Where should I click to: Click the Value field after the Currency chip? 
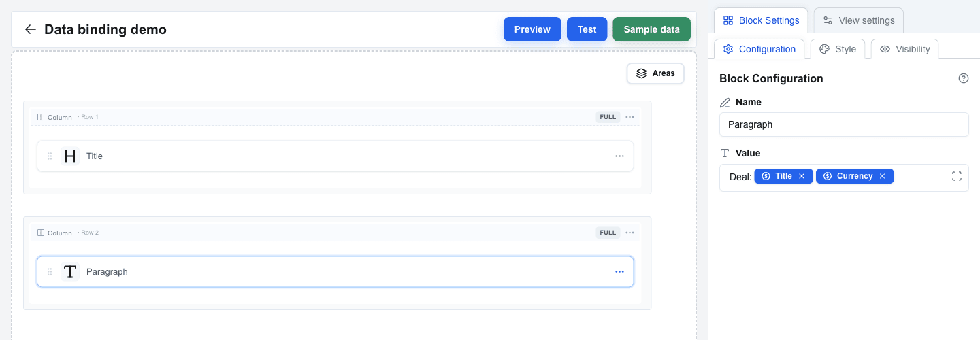(921, 177)
